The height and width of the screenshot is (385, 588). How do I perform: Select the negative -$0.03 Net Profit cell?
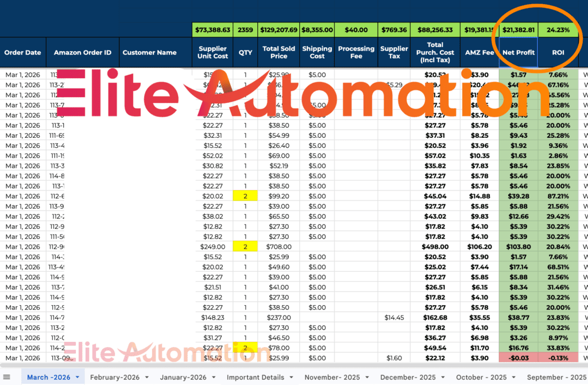[x=518, y=358]
